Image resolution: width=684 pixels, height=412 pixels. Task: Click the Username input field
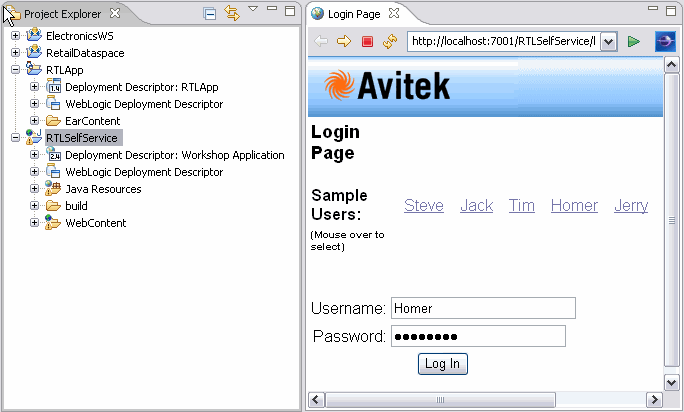[483, 308]
